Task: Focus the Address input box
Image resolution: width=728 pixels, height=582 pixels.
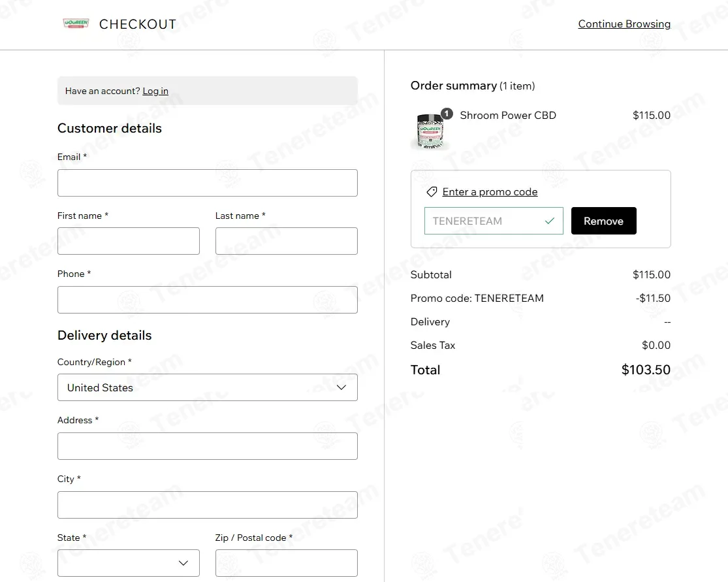Action: pyautogui.click(x=208, y=446)
